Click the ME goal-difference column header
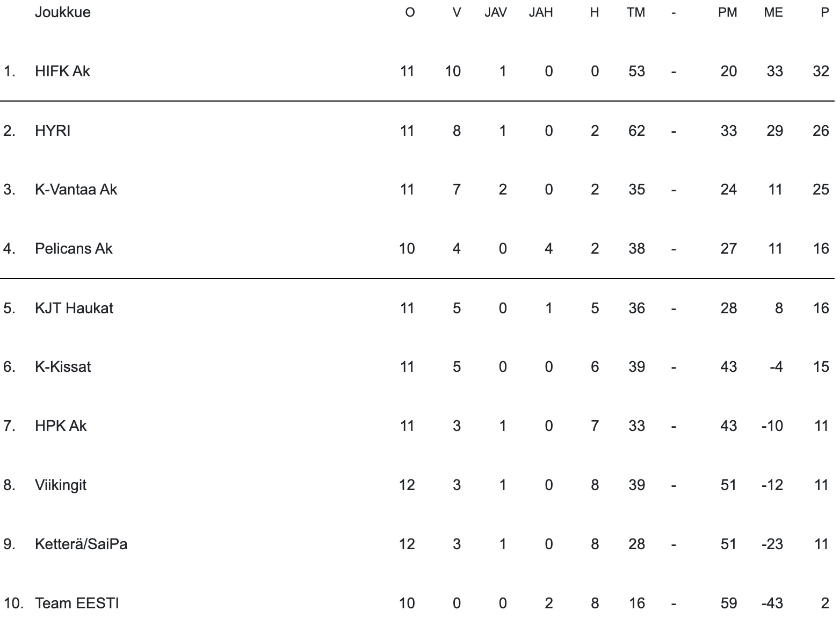The image size is (840, 618). coord(773,12)
